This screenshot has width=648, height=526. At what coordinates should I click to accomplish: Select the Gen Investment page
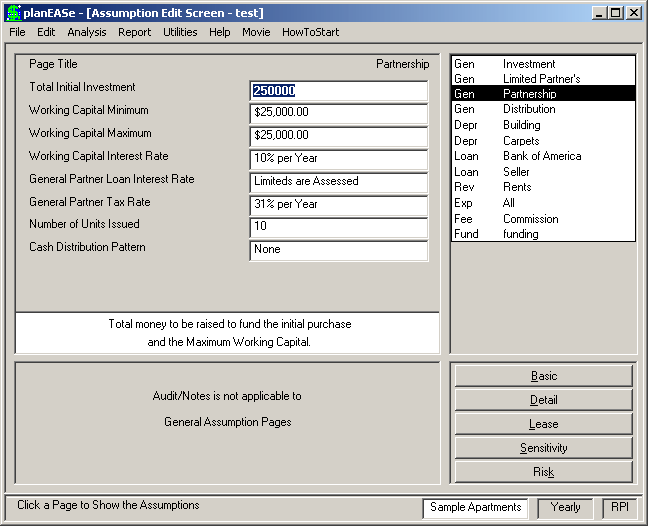click(543, 64)
